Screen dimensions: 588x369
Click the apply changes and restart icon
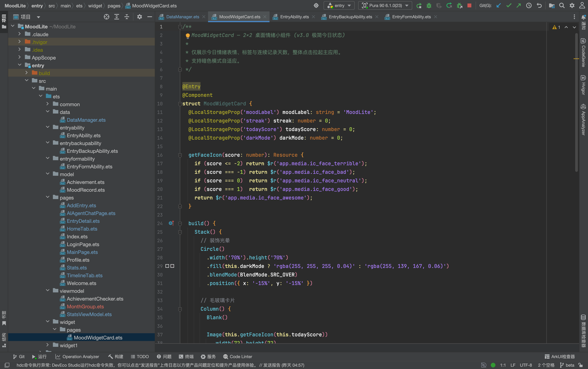tap(449, 6)
